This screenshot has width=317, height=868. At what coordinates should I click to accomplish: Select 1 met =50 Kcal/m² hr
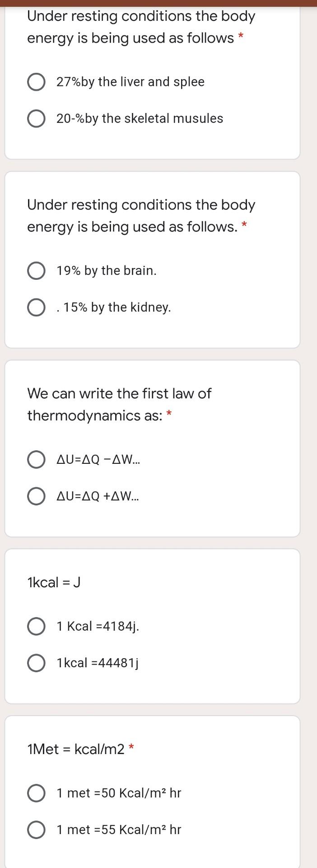[36, 793]
